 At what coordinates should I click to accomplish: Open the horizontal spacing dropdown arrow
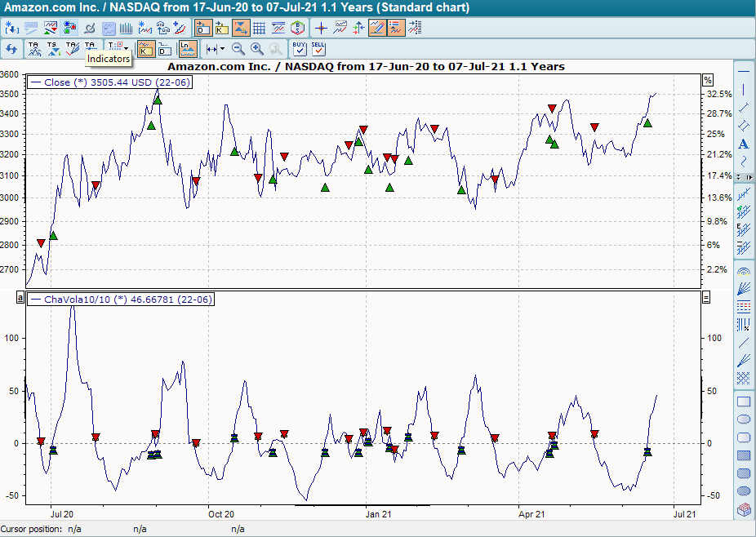click(x=222, y=49)
